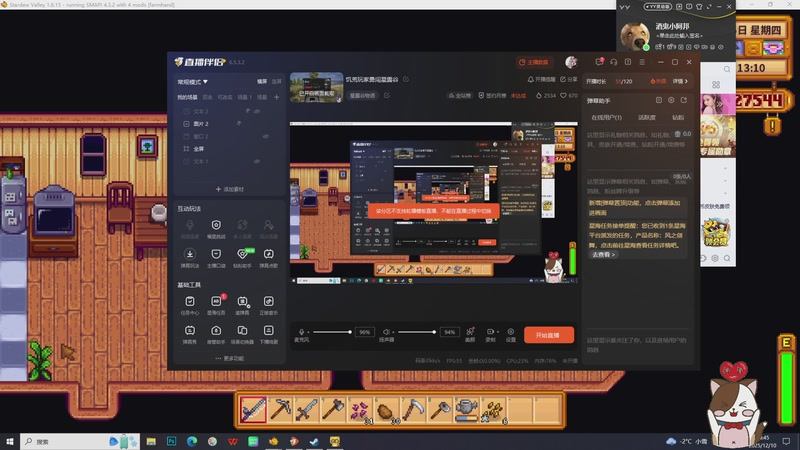Image resolution: width=800 pixels, height=450 pixels.
Task: Click 去查看 link in task notice
Action: coord(604,254)
